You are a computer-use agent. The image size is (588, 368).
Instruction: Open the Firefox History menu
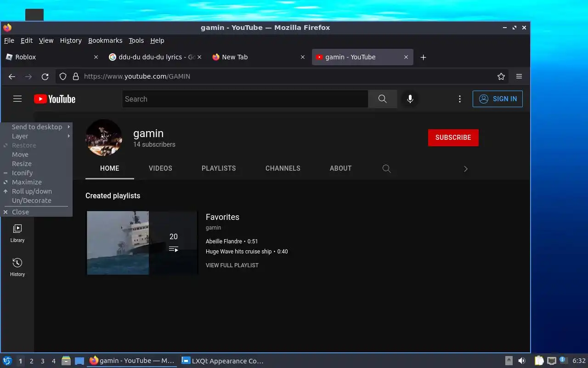(71, 40)
